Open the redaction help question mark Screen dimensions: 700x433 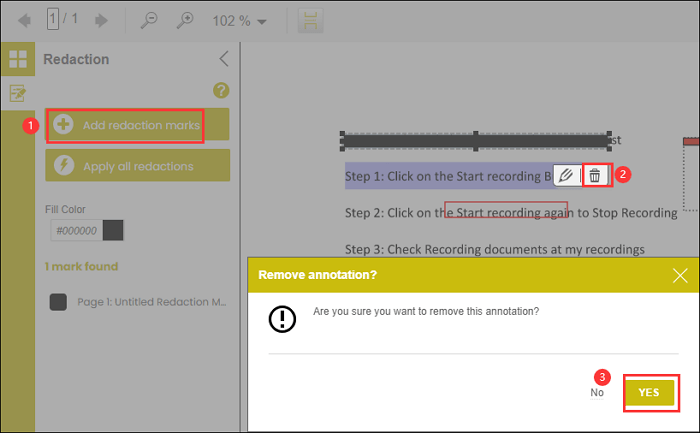[222, 90]
